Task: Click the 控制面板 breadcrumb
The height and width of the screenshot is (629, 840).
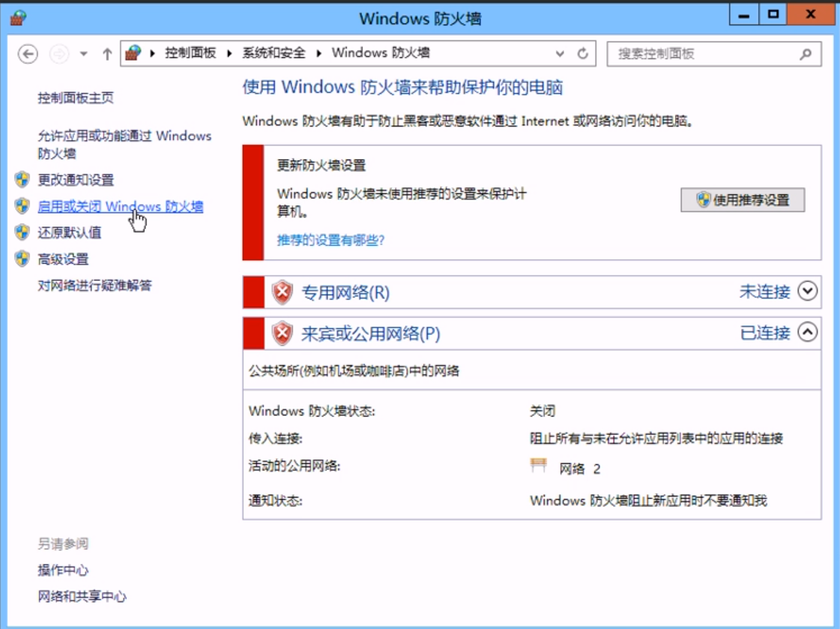Action: click(190, 52)
